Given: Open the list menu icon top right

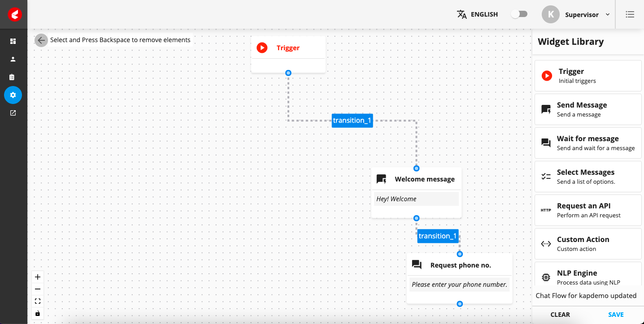Looking at the screenshot, I should (630, 14).
